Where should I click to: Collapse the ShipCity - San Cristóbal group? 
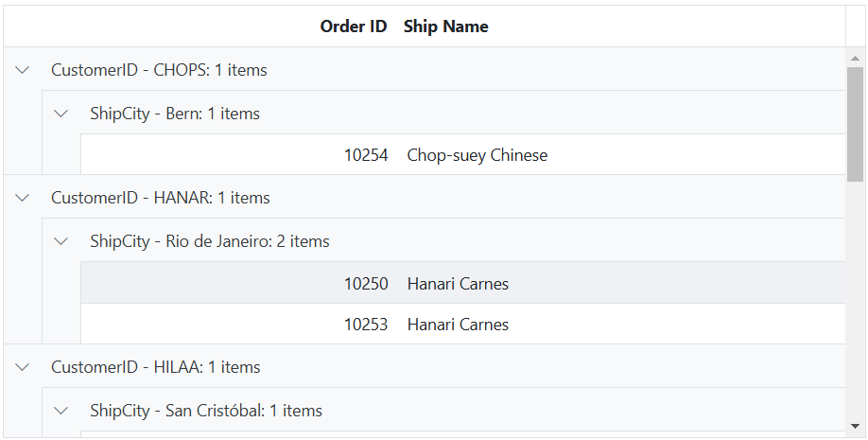pyautogui.click(x=61, y=411)
